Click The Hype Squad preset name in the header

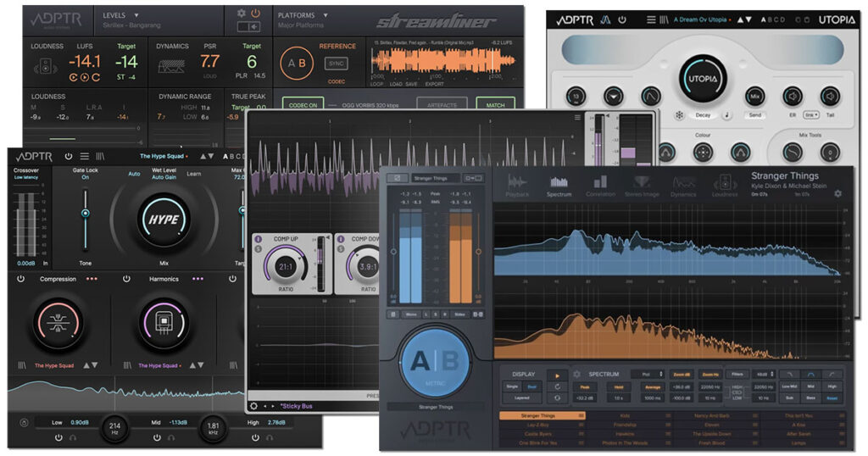[162, 156]
